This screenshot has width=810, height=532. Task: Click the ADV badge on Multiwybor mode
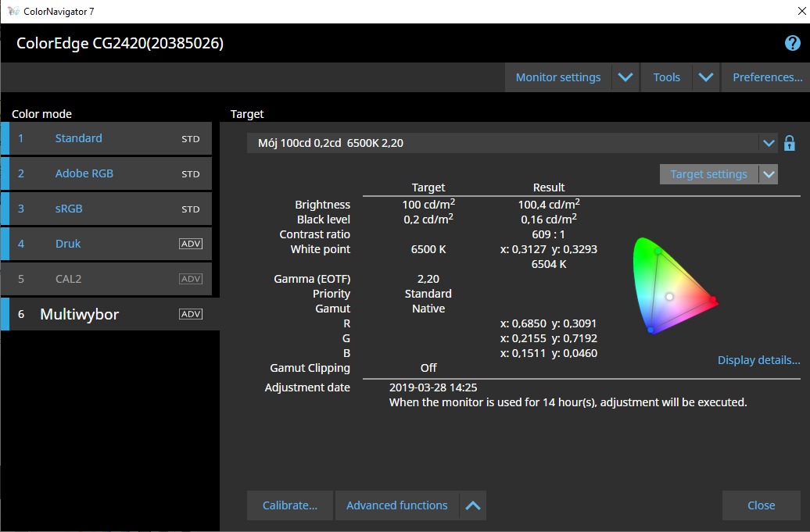(191, 314)
